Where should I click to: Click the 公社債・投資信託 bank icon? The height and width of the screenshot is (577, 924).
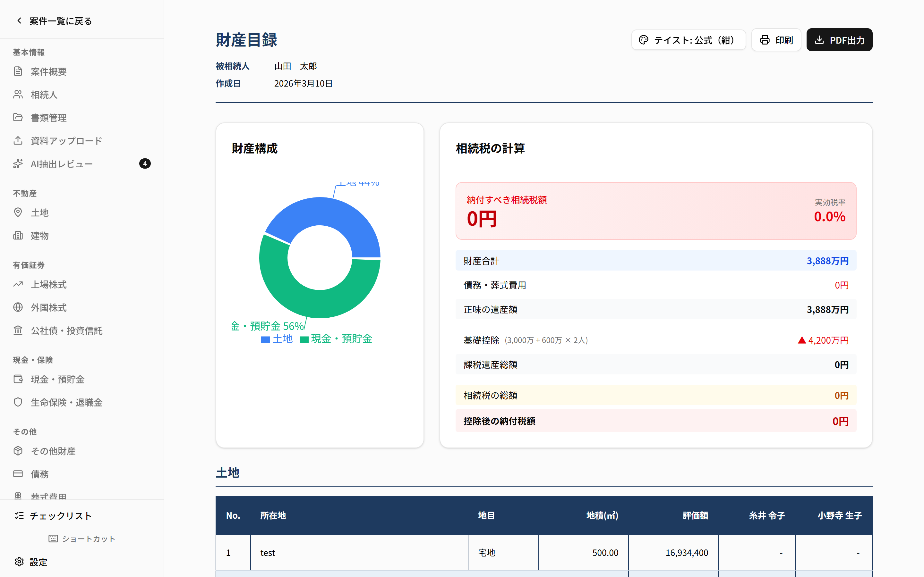click(18, 330)
